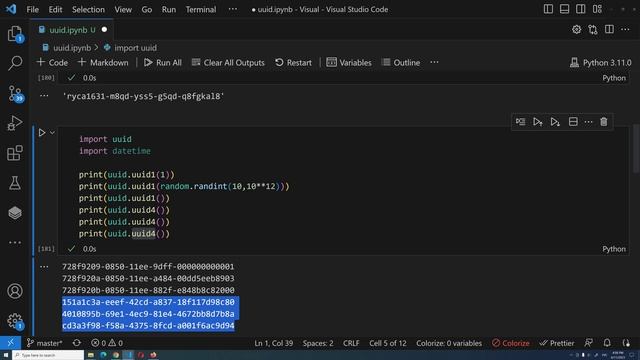Open more cell actions in cell toolbar
The height and width of the screenshot is (360, 640).
[588, 122]
